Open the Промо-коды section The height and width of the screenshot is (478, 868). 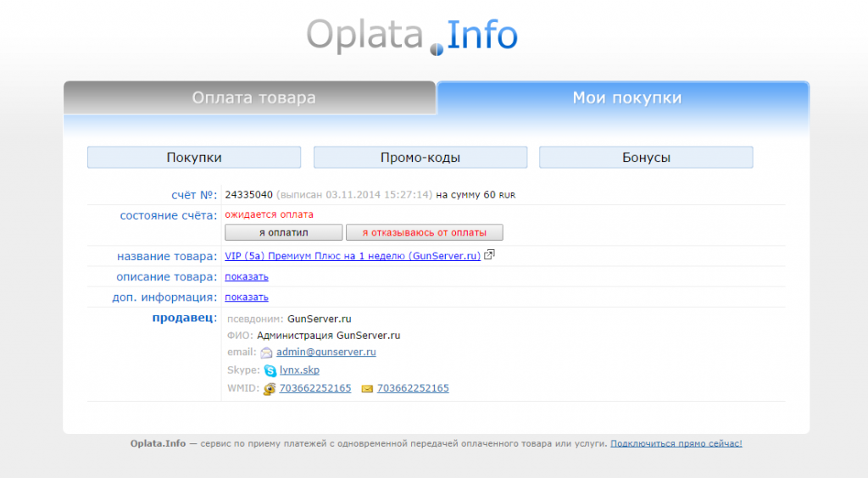[x=420, y=158]
